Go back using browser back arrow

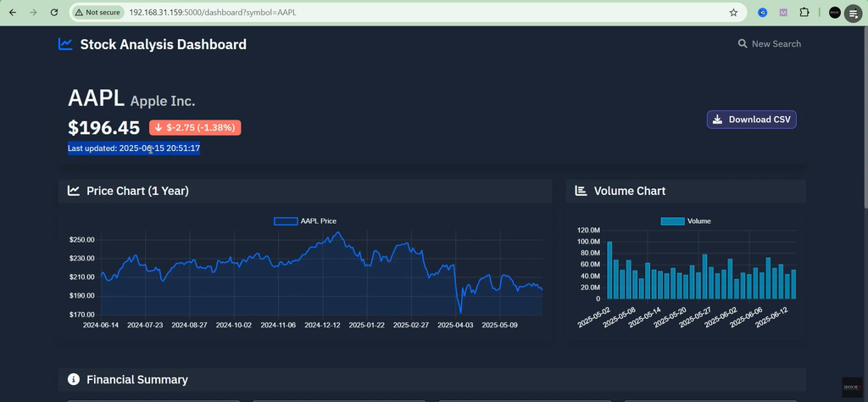click(x=13, y=12)
